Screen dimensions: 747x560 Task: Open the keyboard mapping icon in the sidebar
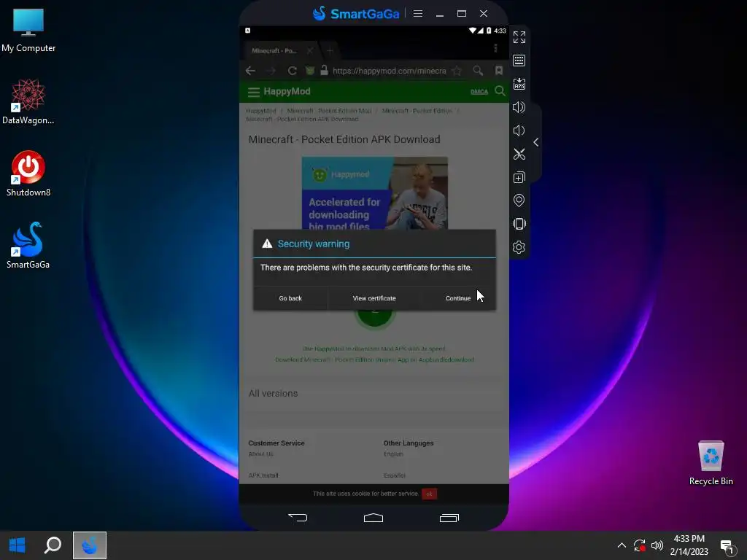point(519,61)
